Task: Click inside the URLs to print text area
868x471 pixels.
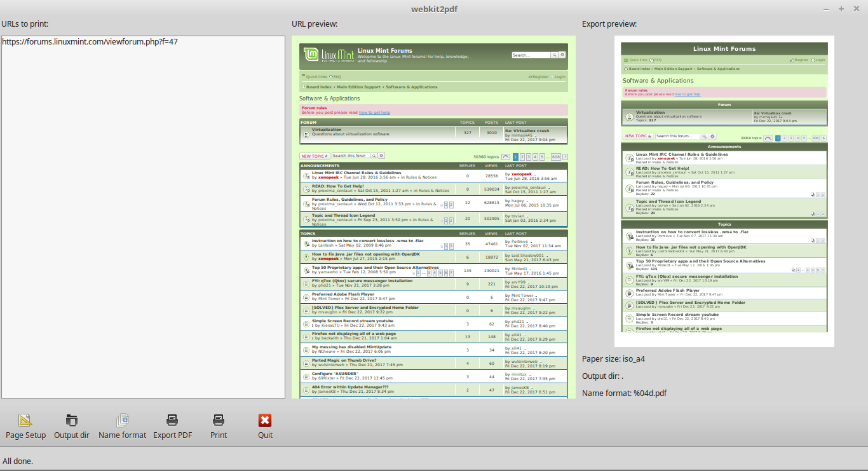Action: pos(143,217)
